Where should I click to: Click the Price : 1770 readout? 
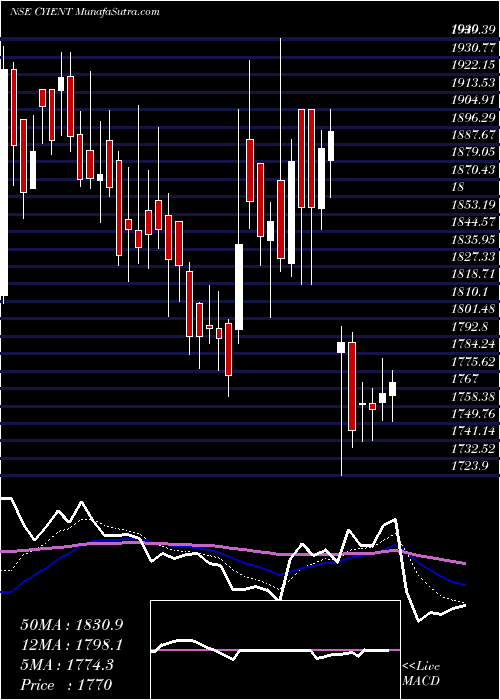(x=66, y=685)
